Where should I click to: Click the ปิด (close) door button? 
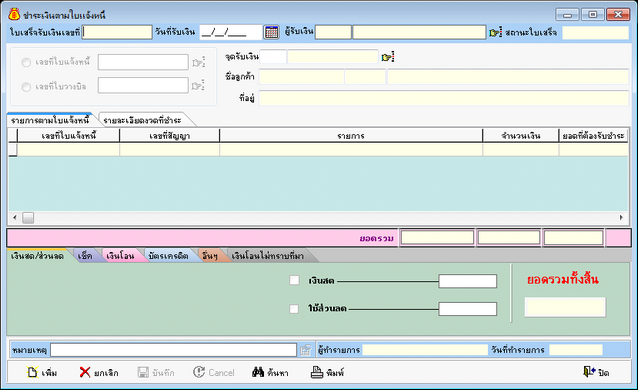click(596, 372)
